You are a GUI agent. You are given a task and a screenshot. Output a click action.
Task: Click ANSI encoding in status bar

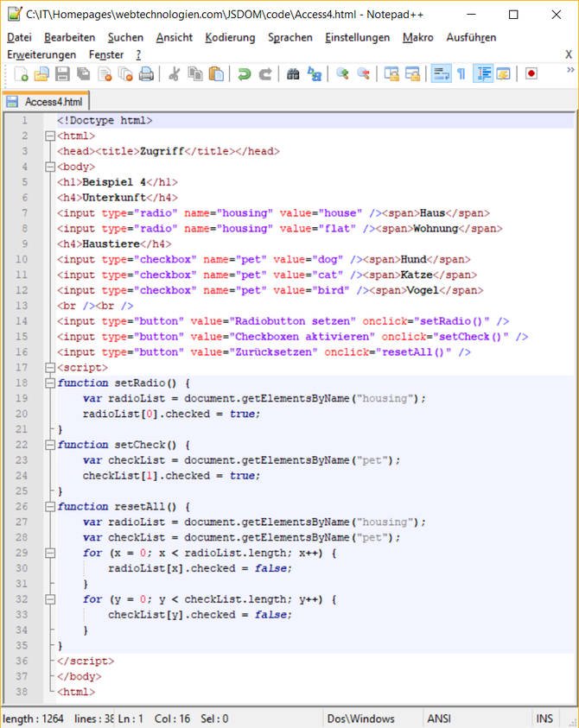pos(439,719)
